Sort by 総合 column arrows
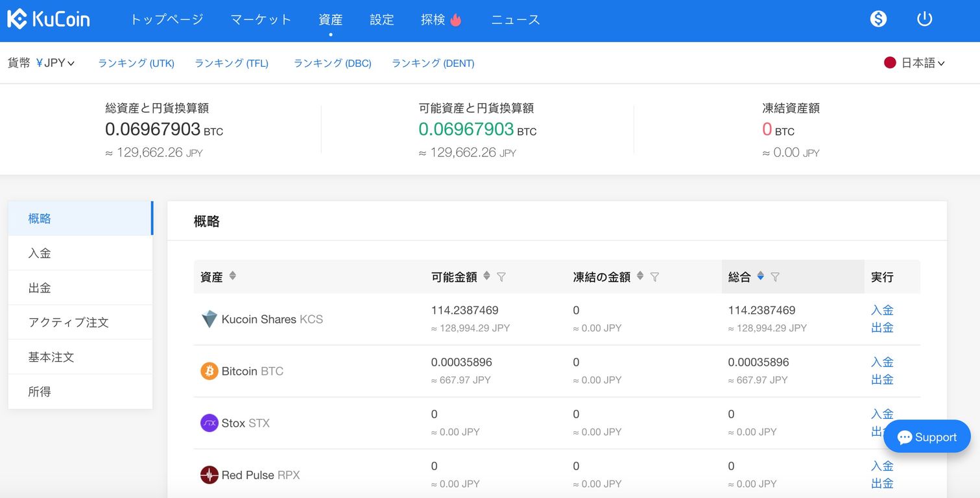980x498 pixels. [760, 276]
